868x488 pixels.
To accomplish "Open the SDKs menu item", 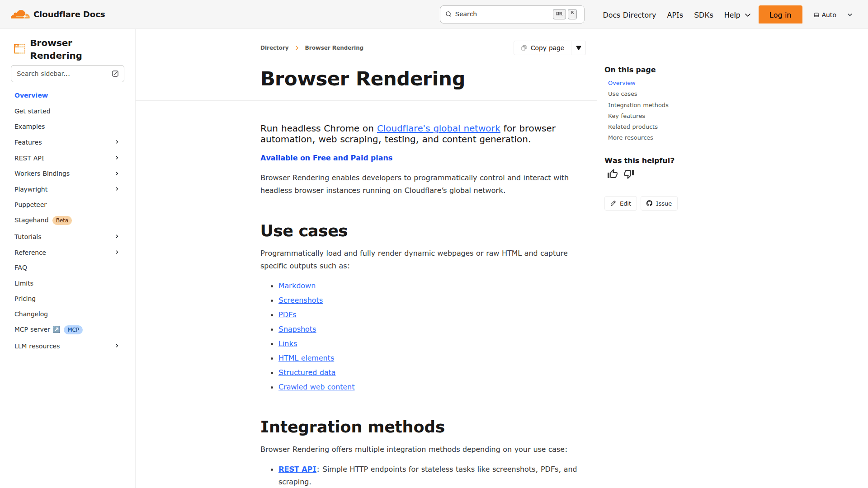I will [703, 15].
